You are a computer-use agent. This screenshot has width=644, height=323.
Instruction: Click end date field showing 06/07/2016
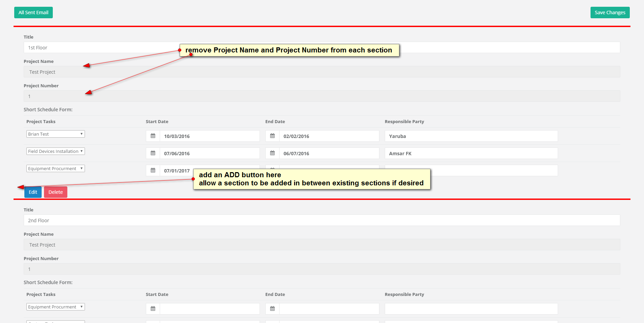(329, 153)
